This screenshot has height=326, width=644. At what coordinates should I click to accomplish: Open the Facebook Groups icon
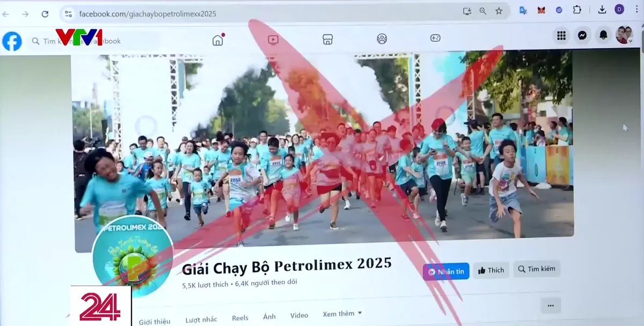382,38
